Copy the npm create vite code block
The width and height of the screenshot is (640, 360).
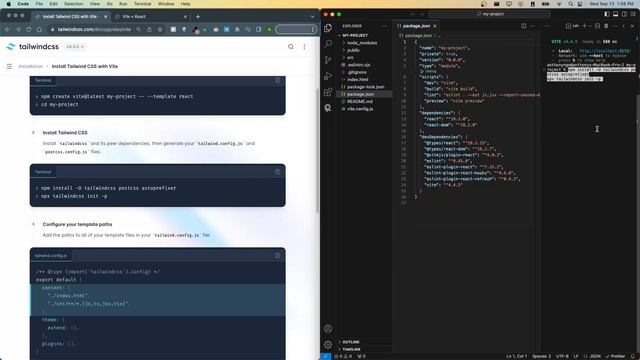pos(278,80)
